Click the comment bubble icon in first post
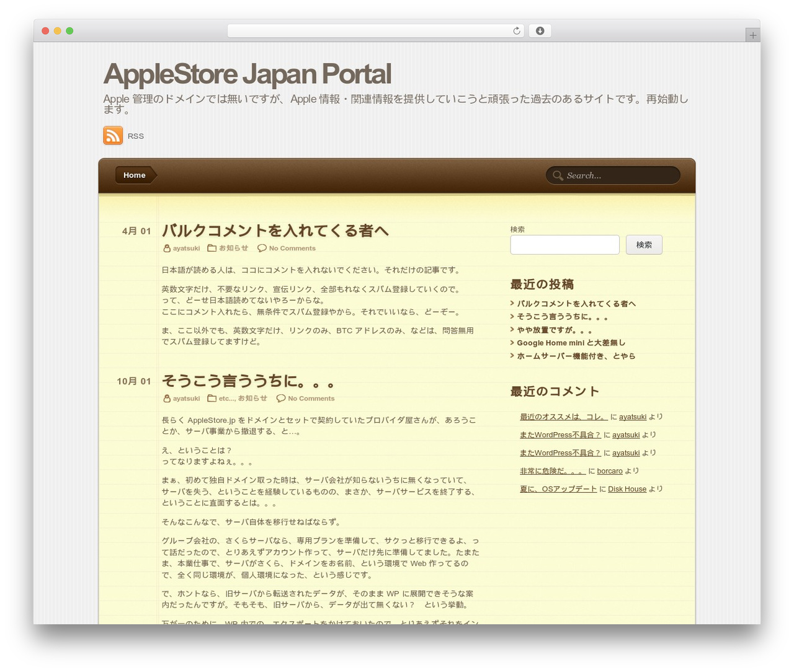The width and height of the screenshot is (794, 672). click(x=262, y=248)
